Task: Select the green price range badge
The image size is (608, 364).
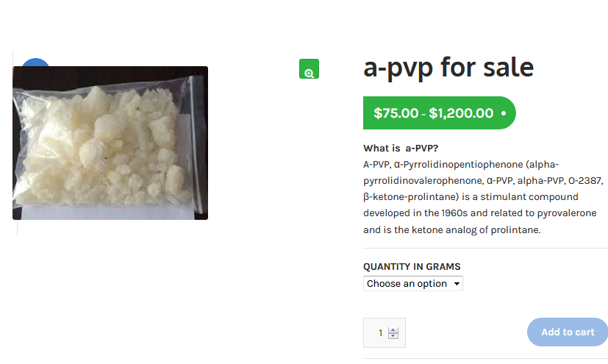Action: point(440,113)
